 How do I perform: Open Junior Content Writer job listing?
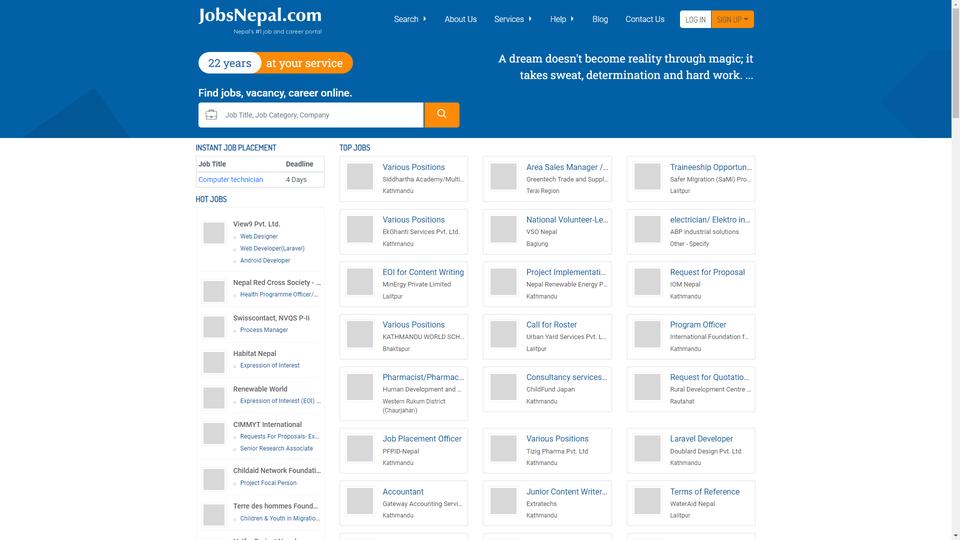566,492
